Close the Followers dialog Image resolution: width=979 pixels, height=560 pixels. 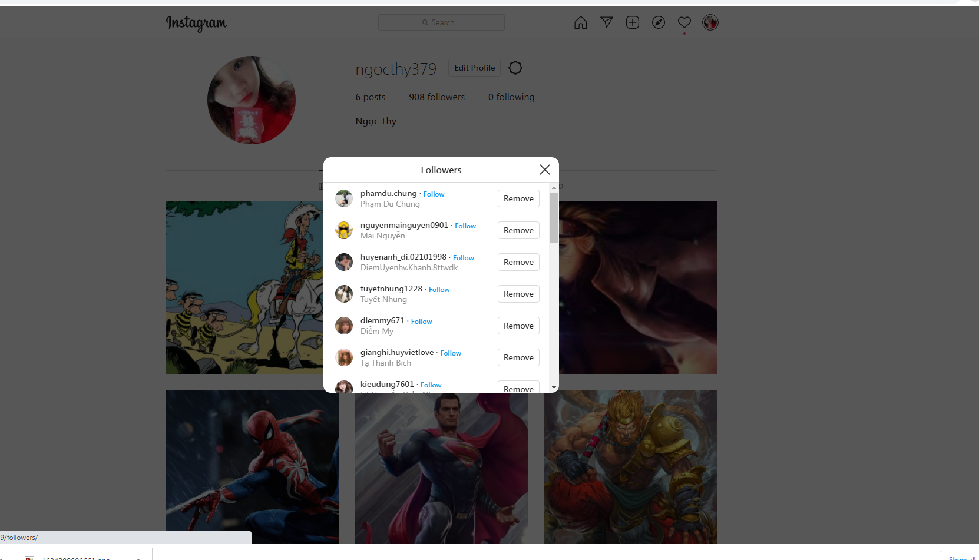[x=545, y=170]
